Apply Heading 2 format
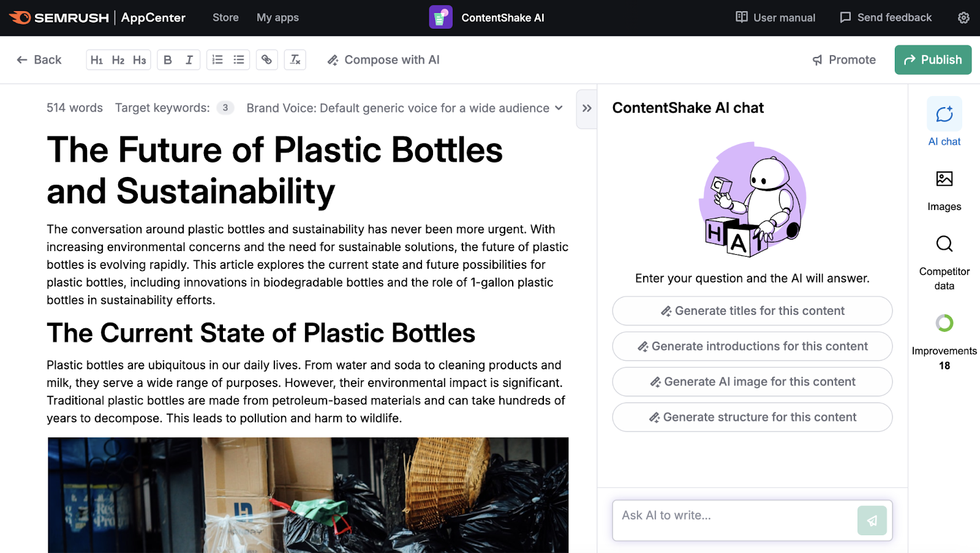Screen dimensions: 980x553 (x=118, y=60)
